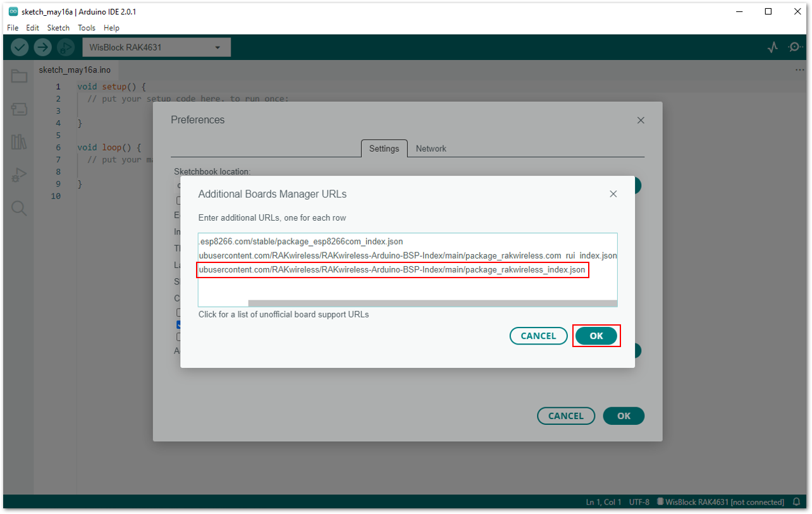Close the Additional Boards Manager URLs dialog
Image resolution: width=812 pixels, height=514 pixels.
click(x=613, y=194)
